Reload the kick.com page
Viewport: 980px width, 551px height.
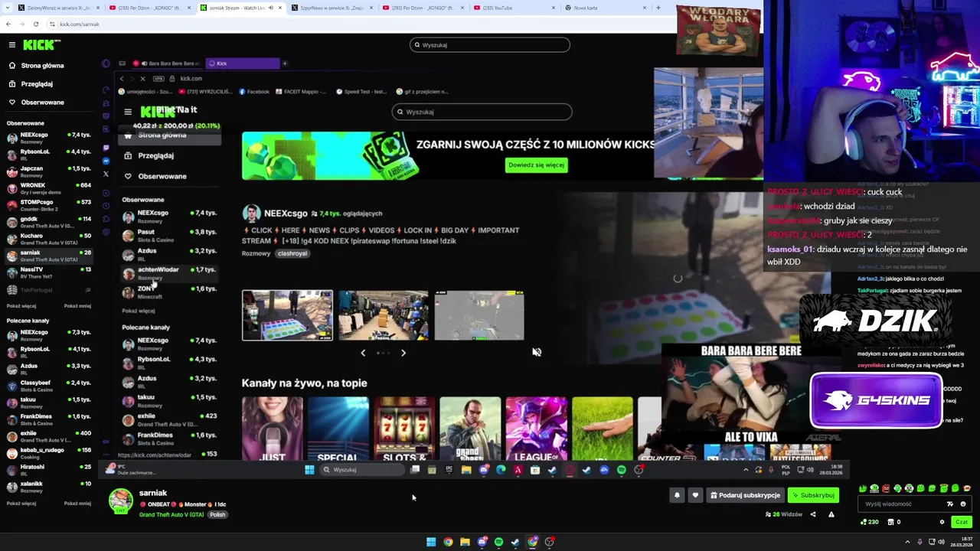tap(35, 24)
